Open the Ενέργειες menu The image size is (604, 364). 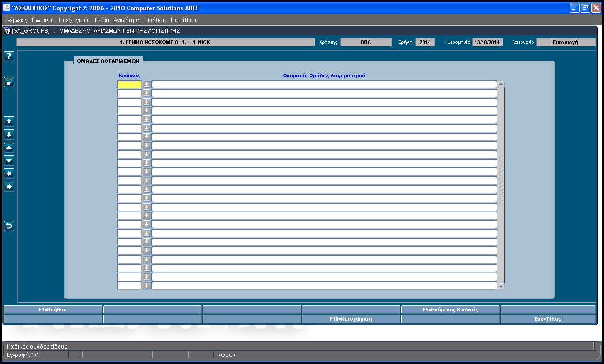(15, 20)
